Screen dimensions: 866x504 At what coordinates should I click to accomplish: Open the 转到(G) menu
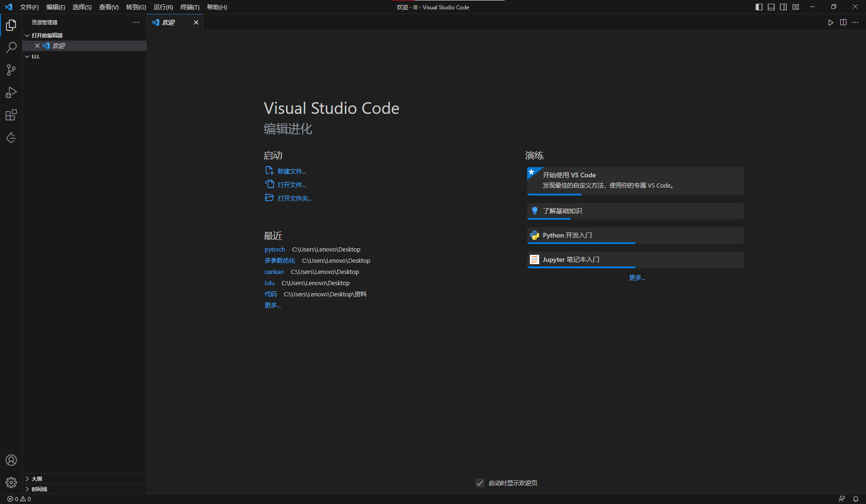point(136,7)
